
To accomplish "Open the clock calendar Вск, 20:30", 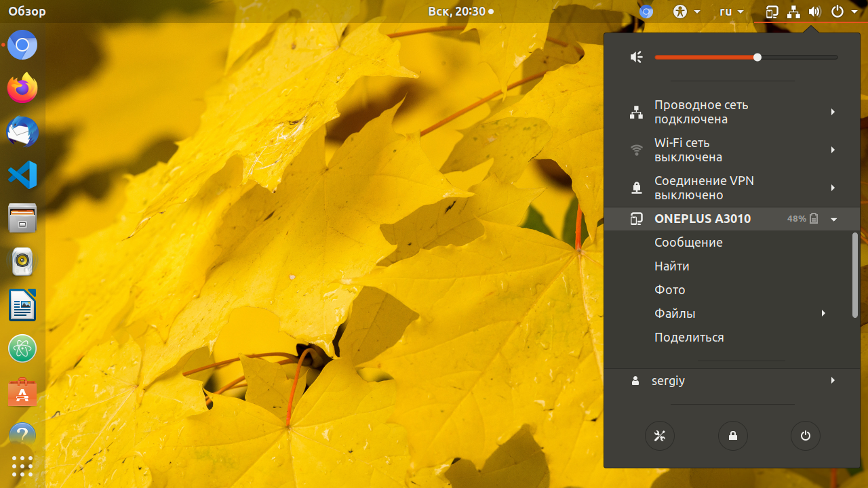I will [x=460, y=12].
